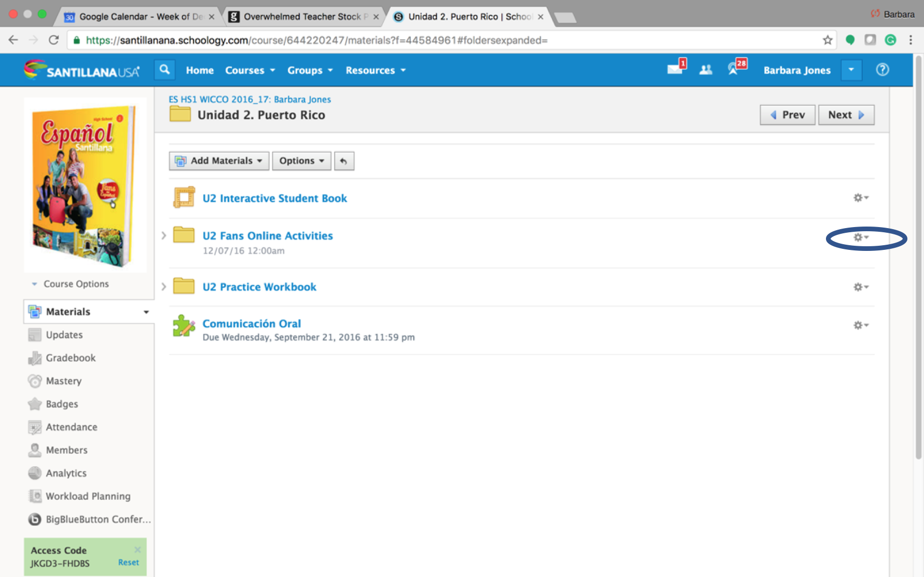The height and width of the screenshot is (577, 924).
Task: Check messages via the envelope icon
Action: click(675, 69)
